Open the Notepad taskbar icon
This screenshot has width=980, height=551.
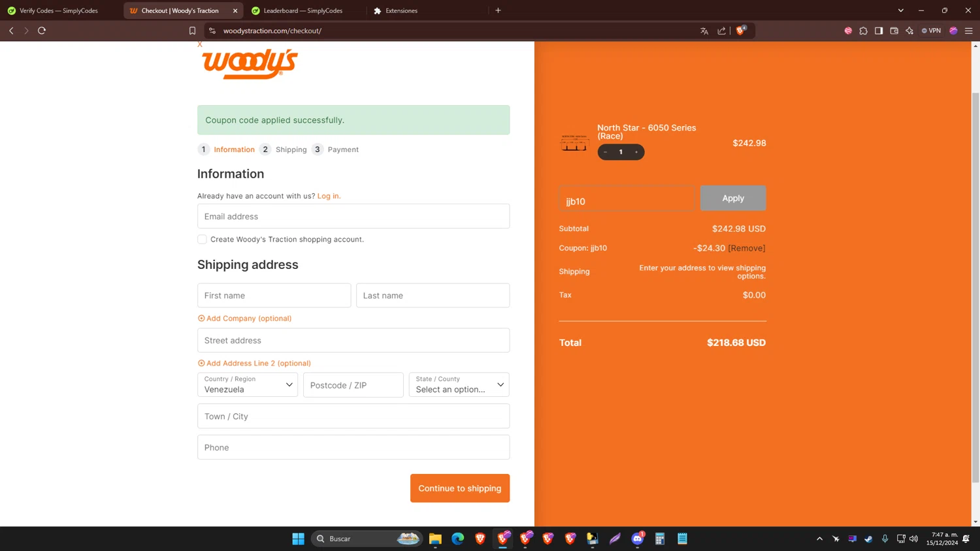click(682, 539)
